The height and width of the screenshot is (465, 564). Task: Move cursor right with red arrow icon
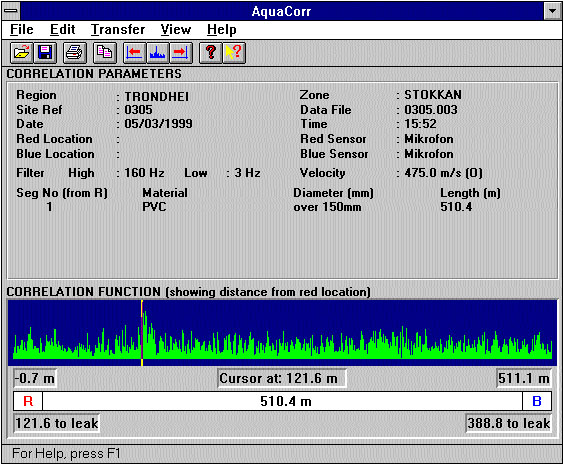(x=181, y=53)
